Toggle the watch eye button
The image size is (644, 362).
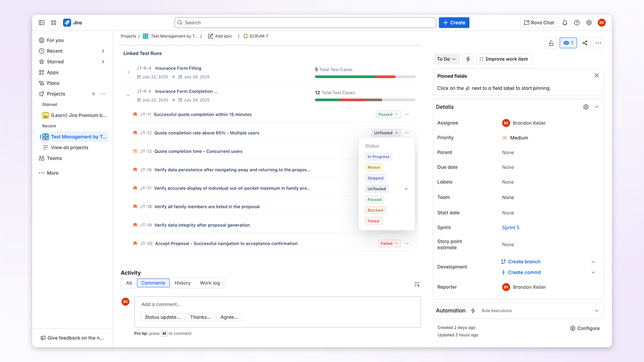568,43
